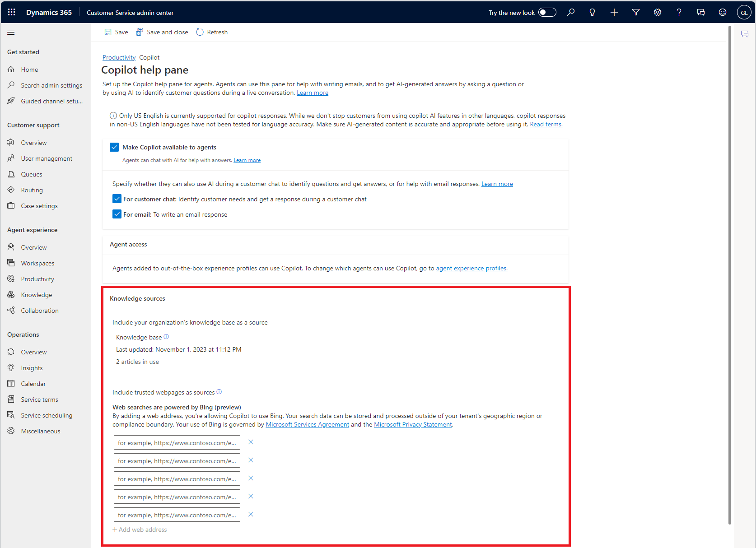Select Service scheduling under Operations

(x=47, y=415)
